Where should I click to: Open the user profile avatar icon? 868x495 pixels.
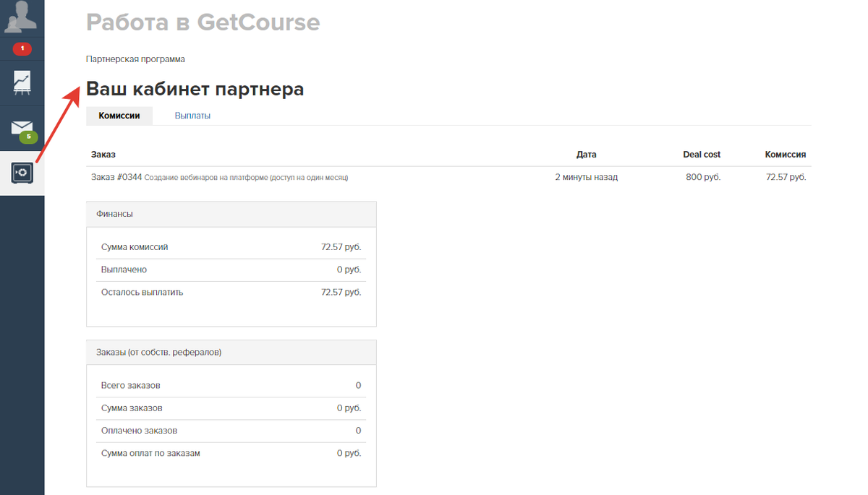[x=22, y=18]
